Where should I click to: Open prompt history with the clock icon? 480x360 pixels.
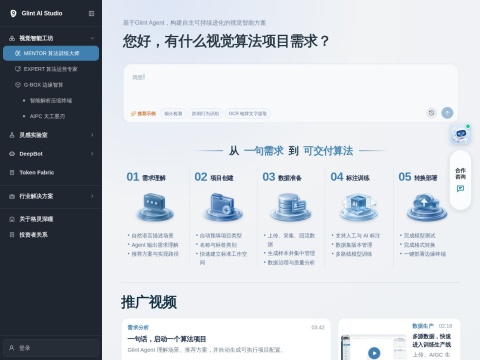(431, 113)
